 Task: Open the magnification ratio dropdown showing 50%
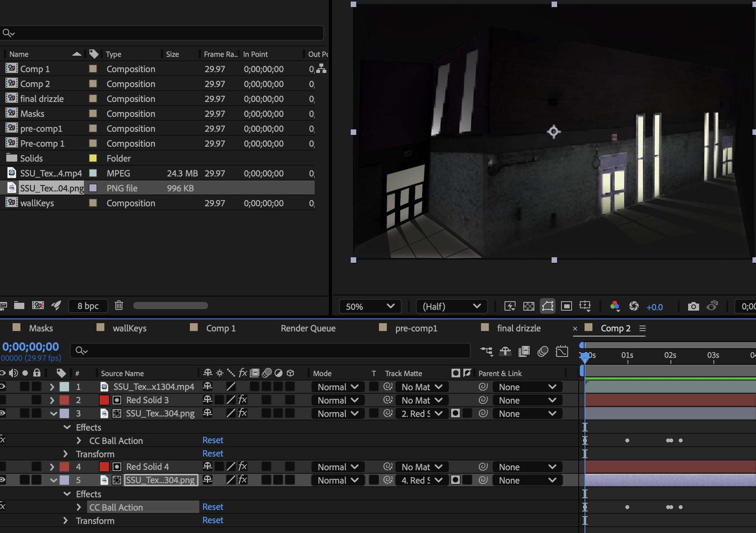pyautogui.click(x=369, y=306)
